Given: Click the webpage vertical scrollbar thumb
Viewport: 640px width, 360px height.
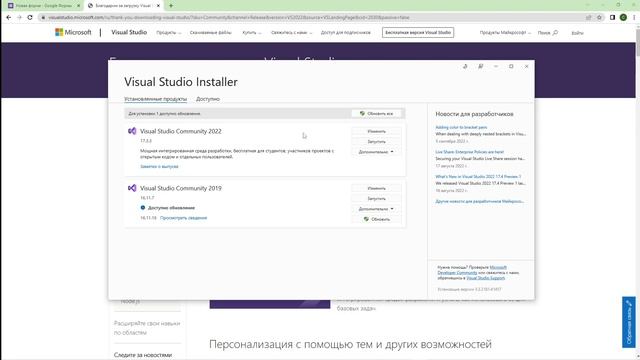Looking at the screenshot, I should tap(638, 44).
